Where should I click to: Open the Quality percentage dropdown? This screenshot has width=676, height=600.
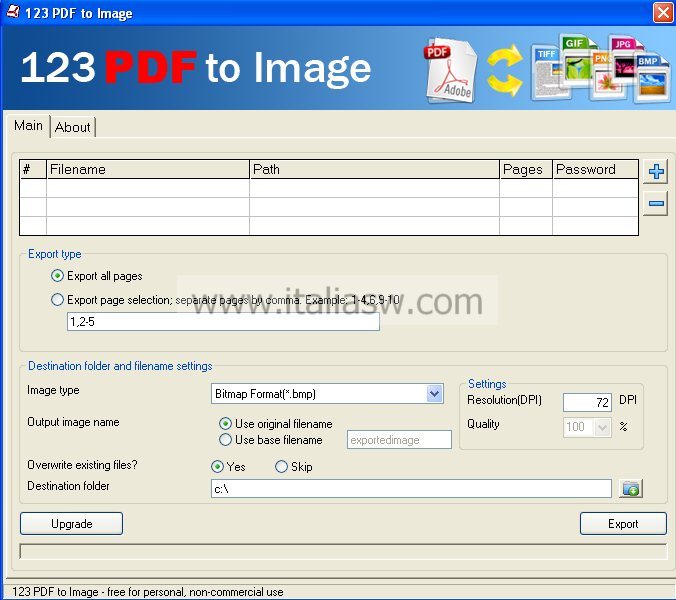pyautogui.click(x=602, y=427)
